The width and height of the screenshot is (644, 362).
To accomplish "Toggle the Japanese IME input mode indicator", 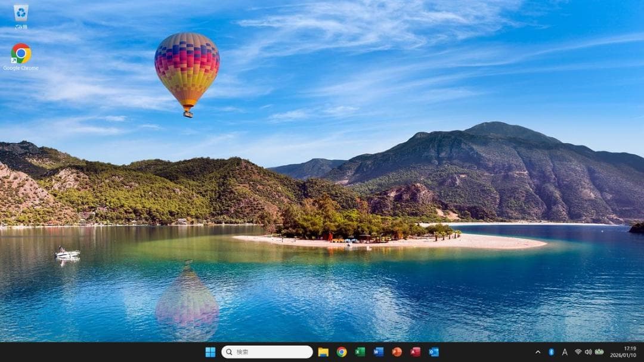I will click(x=565, y=352).
